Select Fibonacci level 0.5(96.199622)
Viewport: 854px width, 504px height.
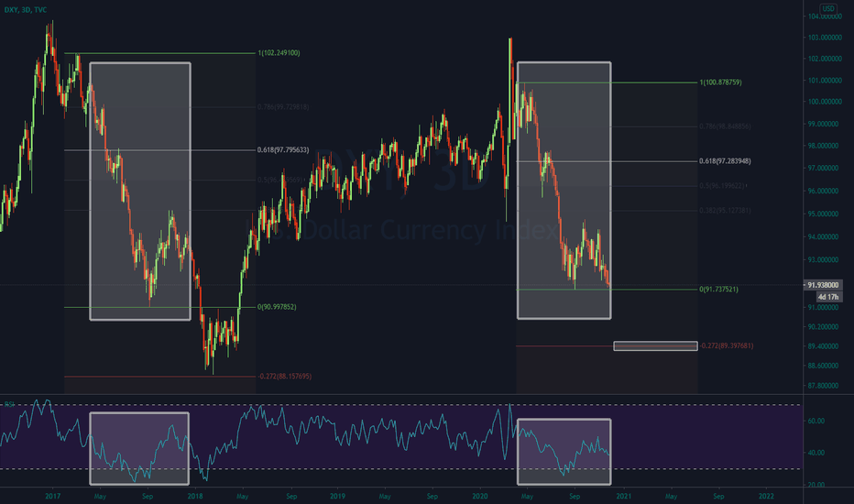(x=722, y=186)
